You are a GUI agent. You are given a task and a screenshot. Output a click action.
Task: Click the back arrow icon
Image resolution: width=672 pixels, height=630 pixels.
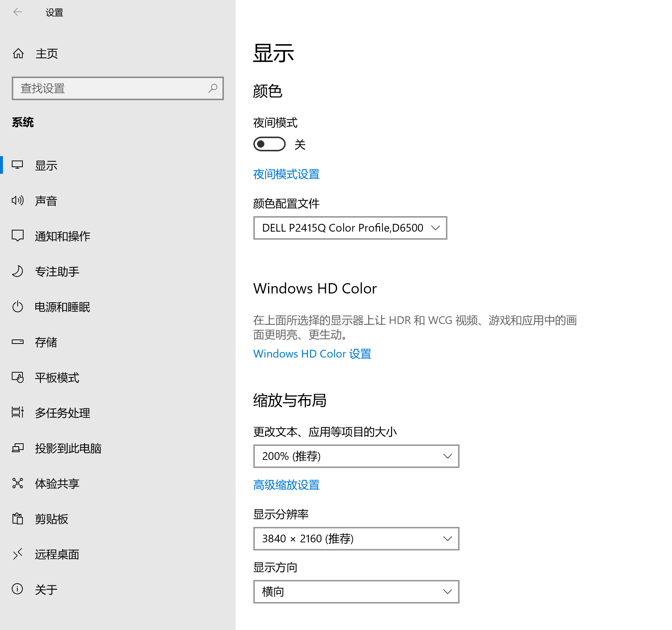click(x=18, y=12)
